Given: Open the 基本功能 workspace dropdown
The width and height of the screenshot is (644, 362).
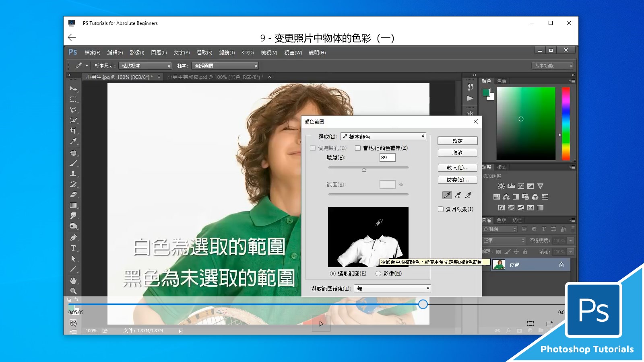Looking at the screenshot, I should [x=552, y=66].
